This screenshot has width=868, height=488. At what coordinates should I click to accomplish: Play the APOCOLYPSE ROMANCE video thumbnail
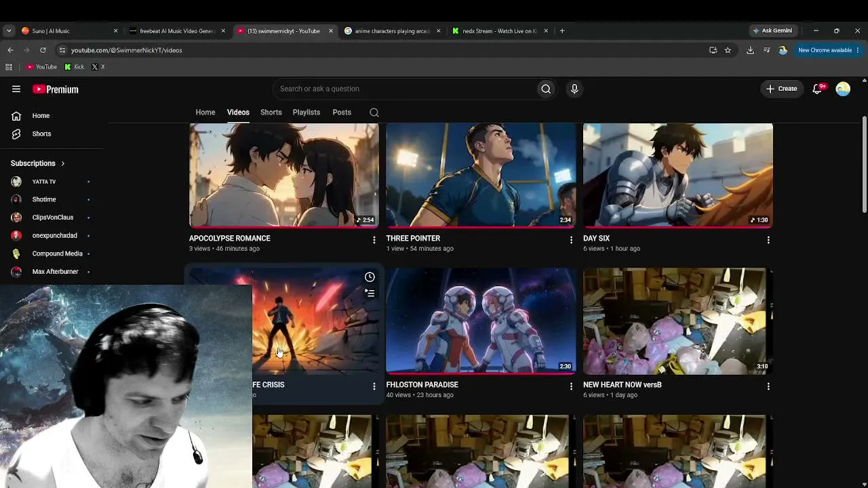[x=284, y=175]
